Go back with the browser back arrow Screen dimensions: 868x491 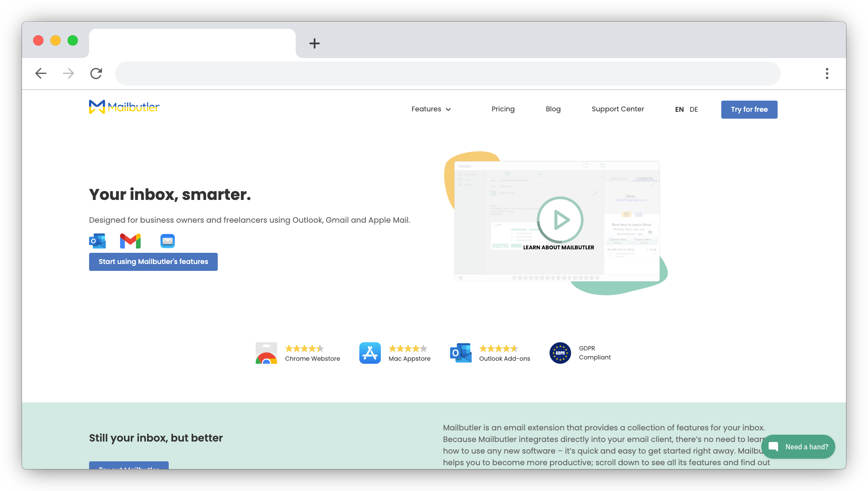[x=41, y=74]
